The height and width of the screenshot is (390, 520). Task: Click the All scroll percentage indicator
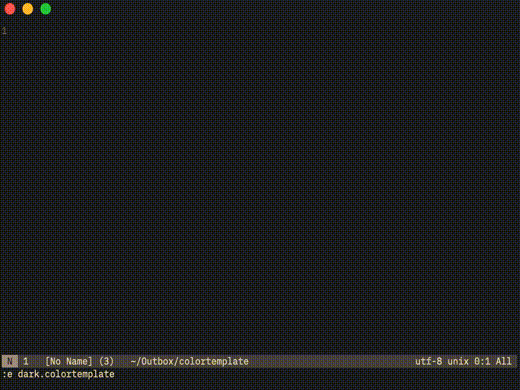503,361
